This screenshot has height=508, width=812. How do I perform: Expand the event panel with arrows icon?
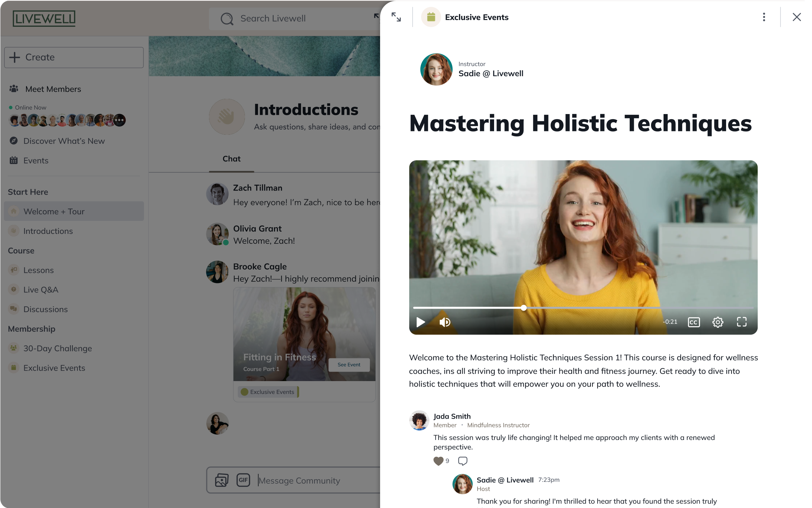click(396, 17)
